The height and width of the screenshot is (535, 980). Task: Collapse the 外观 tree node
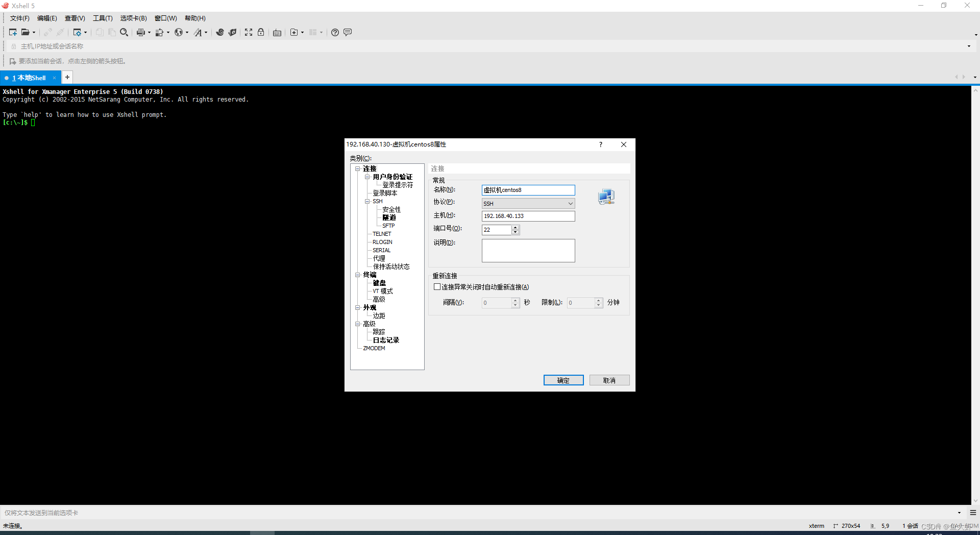pos(358,307)
